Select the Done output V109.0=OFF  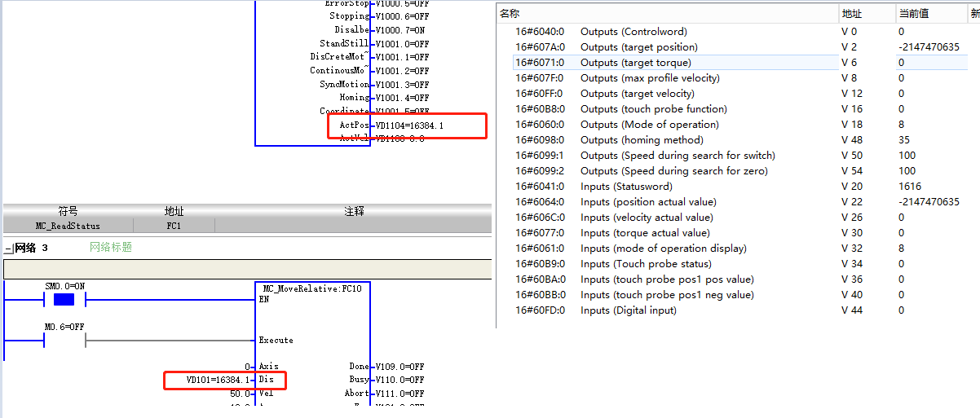[400, 367]
